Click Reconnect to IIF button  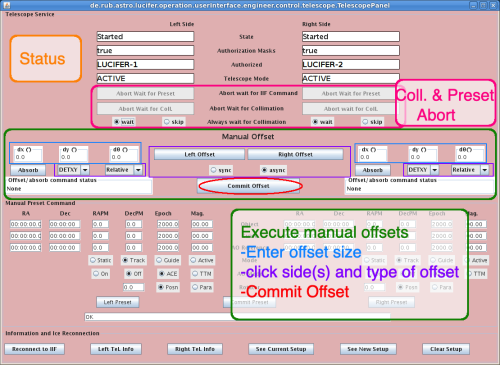[x=34, y=349]
